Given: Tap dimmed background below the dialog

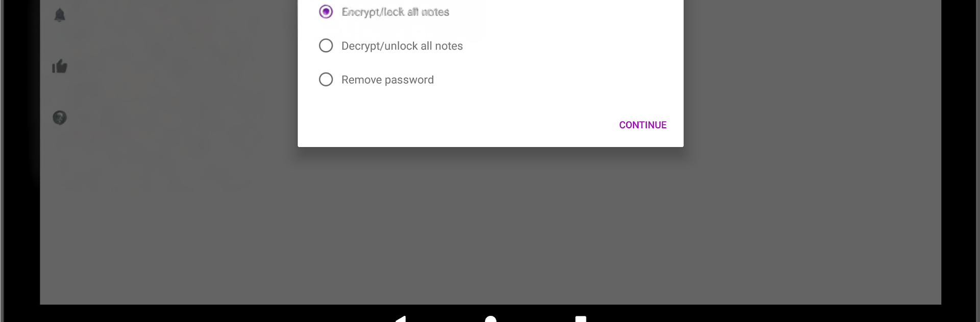Looking at the screenshot, I should (490, 225).
